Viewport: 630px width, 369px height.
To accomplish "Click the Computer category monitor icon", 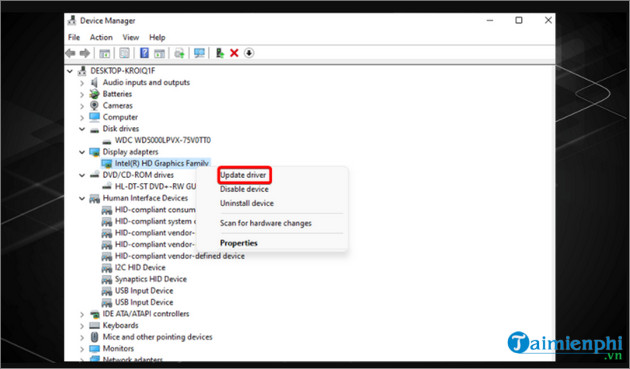I will (94, 117).
